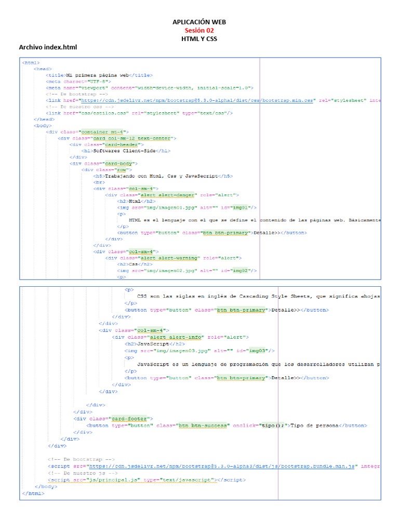Click the '<!-- De nuestro css -->' comment
This screenshot has width=399, height=532.
[79, 107]
